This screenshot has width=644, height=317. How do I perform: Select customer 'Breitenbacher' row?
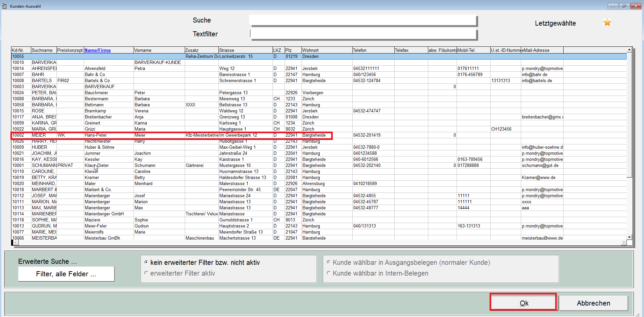[319, 117]
